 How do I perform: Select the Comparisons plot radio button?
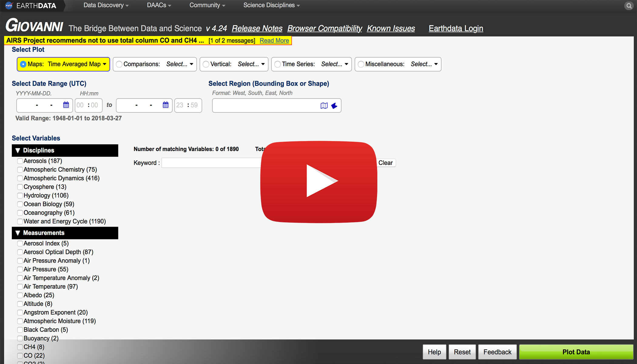(x=119, y=64)
